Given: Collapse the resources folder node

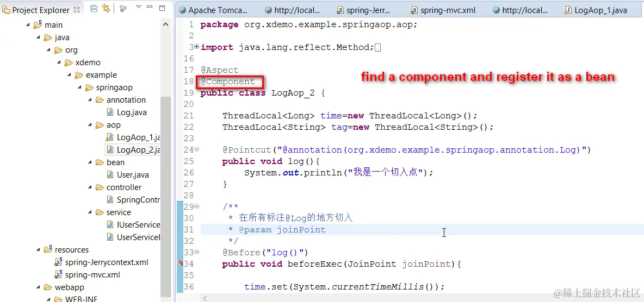Looking at the screenshot, I should pos(39,250).
